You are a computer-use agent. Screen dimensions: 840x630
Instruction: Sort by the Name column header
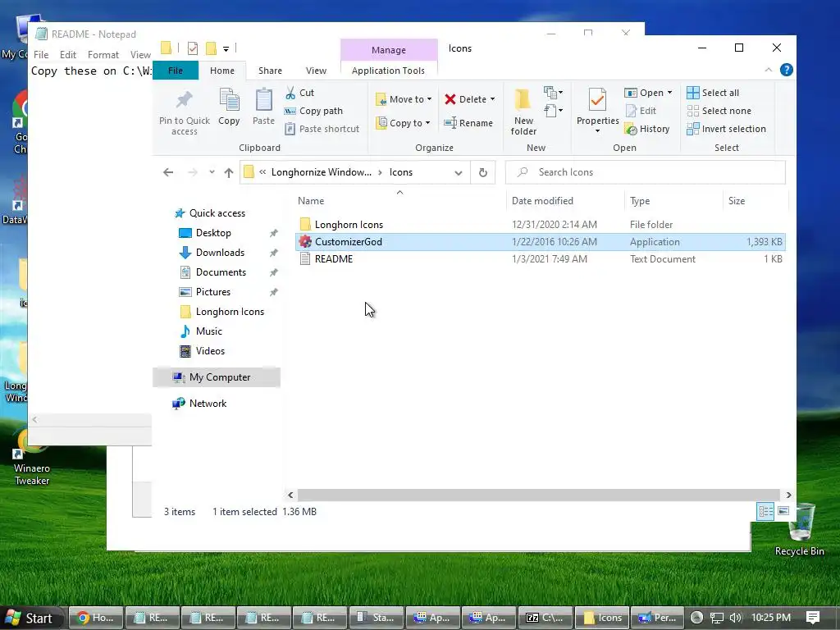click(399, 201)
